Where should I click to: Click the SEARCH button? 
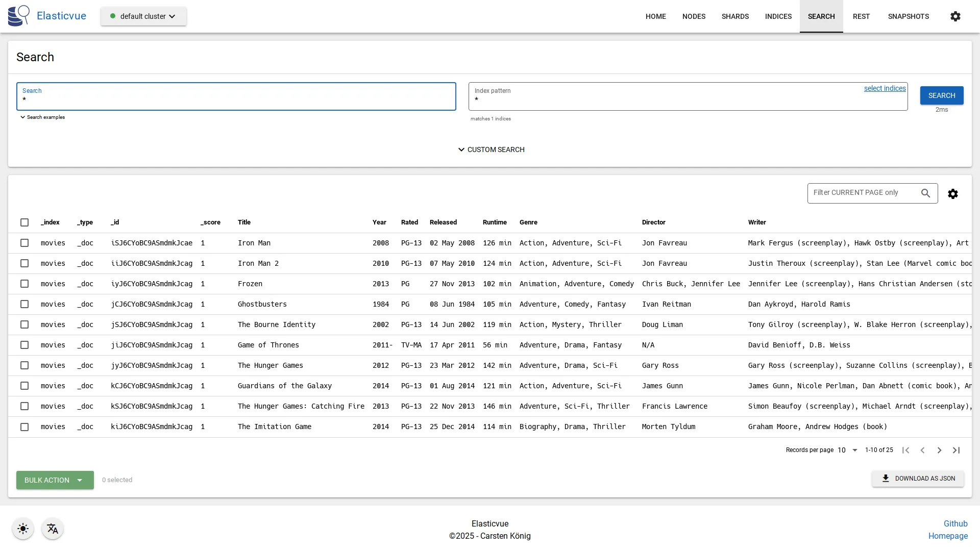point(941,95)
